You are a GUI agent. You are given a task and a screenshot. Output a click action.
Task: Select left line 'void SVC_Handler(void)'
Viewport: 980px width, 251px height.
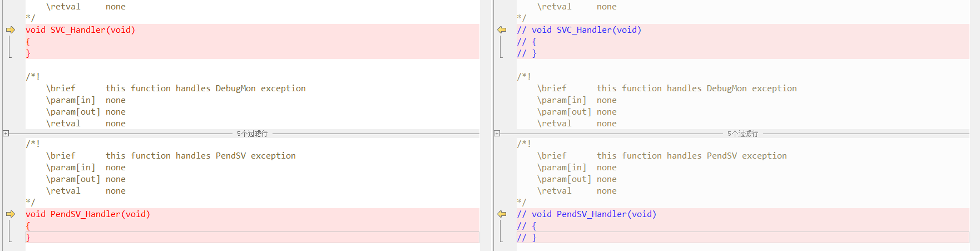(81, 30)
